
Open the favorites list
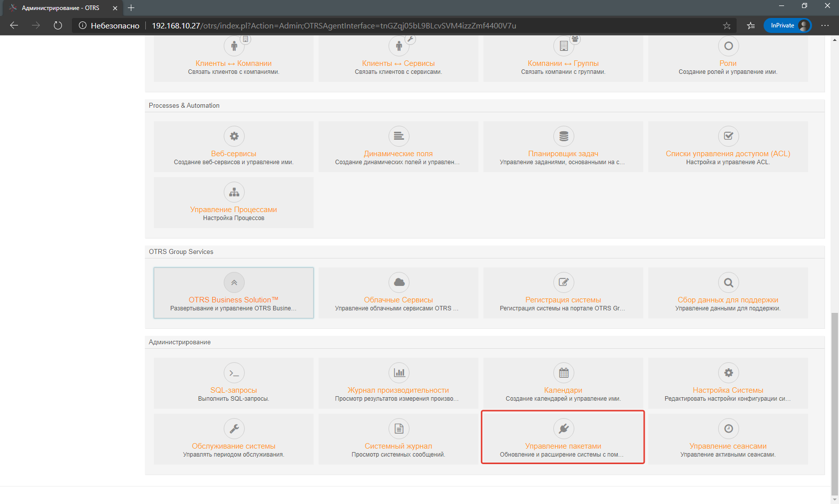[x=751, y=25]
